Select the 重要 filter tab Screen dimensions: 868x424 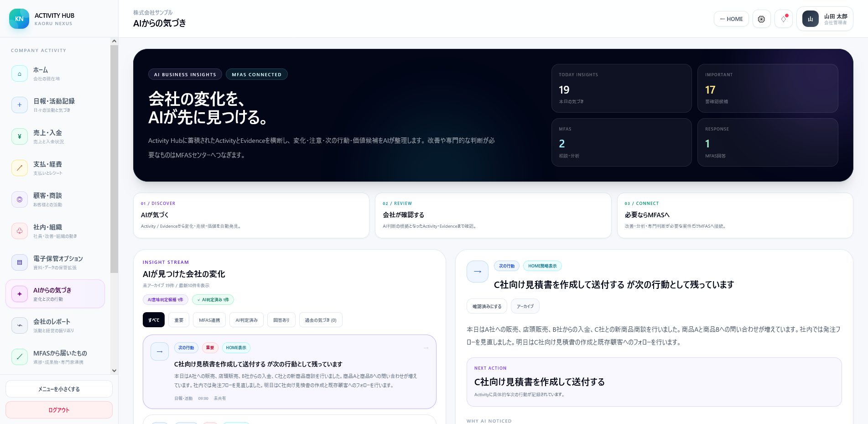[x=179, y=320]
